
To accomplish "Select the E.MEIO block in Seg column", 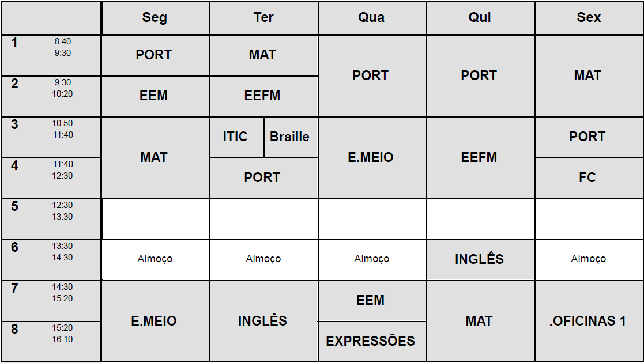I will click(x=154, y=321).
